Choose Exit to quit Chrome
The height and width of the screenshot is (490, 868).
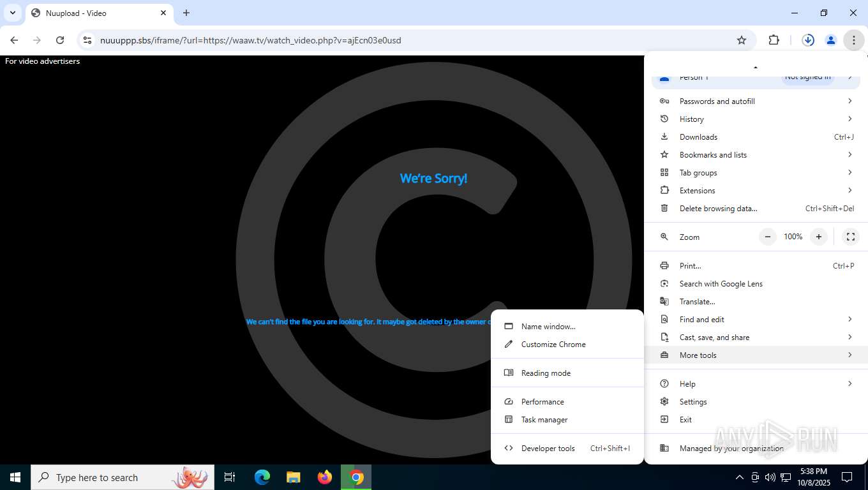(x=756, y=420)
